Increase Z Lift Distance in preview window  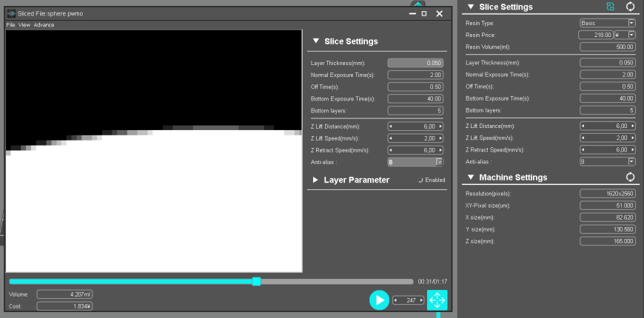point(440,126)
